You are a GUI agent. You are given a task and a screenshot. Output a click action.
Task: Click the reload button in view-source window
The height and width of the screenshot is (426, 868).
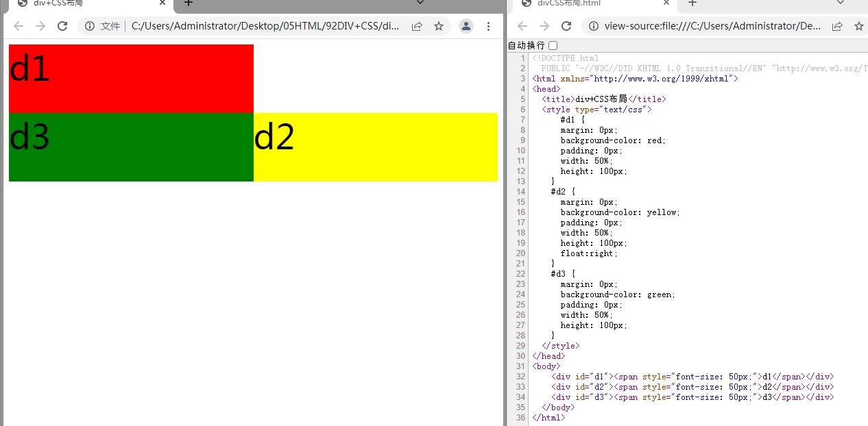tap(566, 26)
